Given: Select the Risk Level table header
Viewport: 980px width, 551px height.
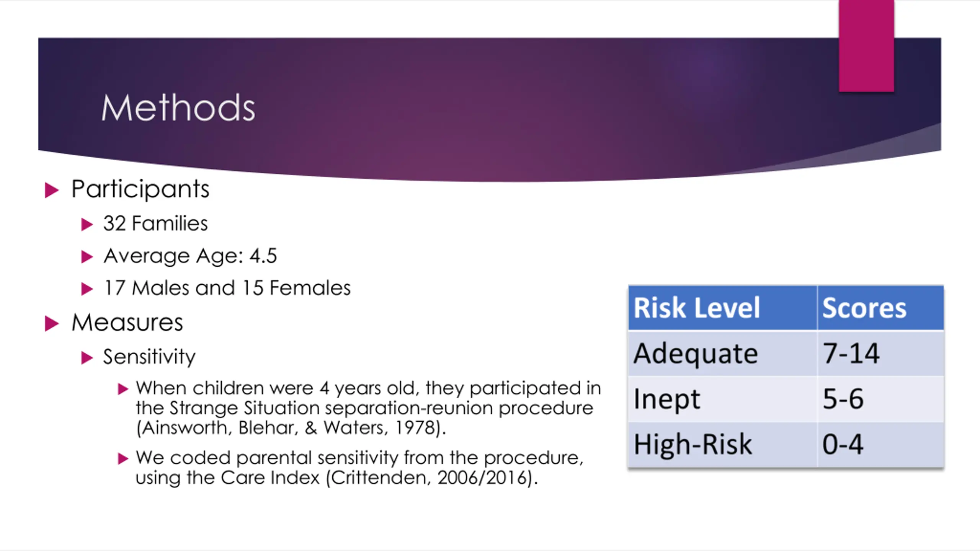Looking at the screenshot, I should pyautogui.click(x=723, y=308).
